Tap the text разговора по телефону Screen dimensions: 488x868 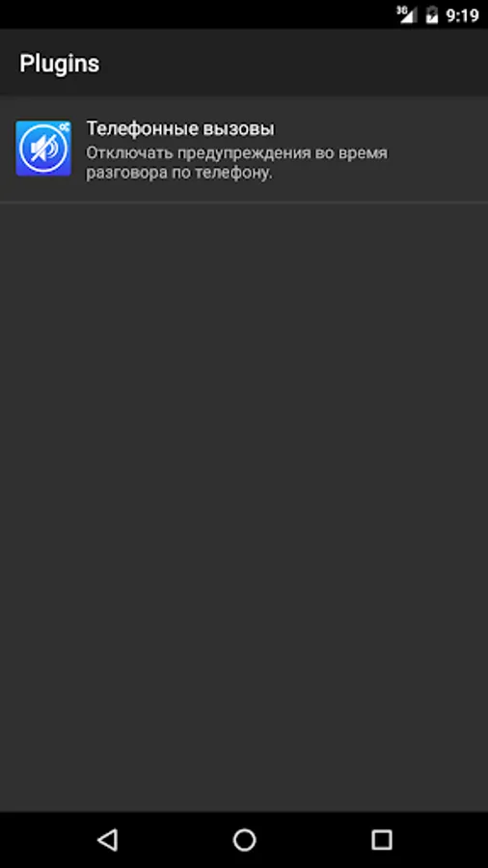179,173
